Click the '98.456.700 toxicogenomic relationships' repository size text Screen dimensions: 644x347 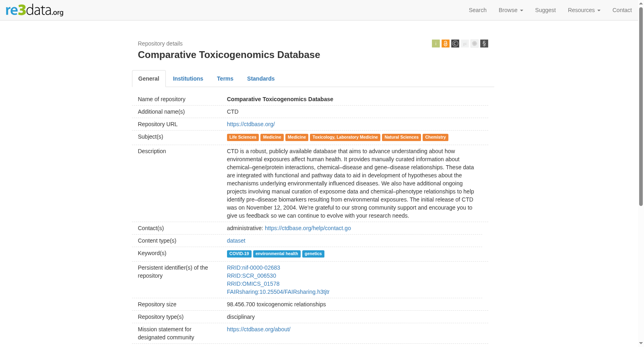click(x=277, y=304)
